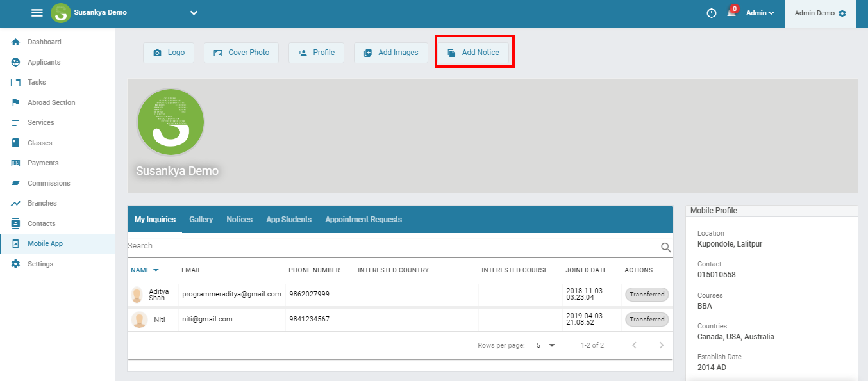Screen dimensions: 868x381
Task: Open Dashboard from the sidebar
Action: pyautogui.click(x=44, y=42)
